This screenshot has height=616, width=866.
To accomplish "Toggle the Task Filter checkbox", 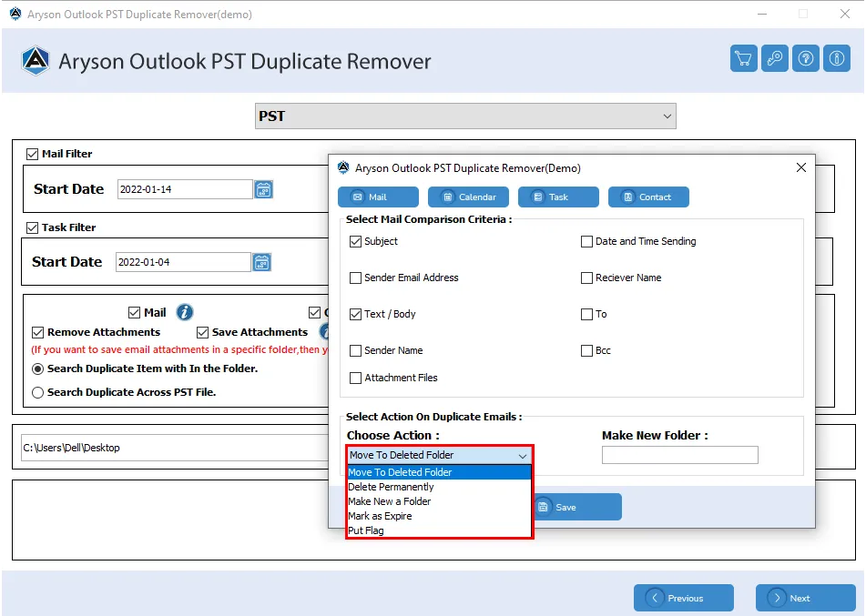I will [32, 227].
